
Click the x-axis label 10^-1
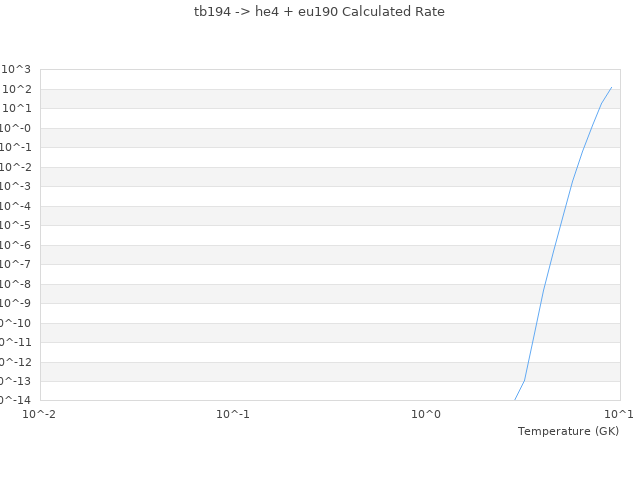click(233, 414)
